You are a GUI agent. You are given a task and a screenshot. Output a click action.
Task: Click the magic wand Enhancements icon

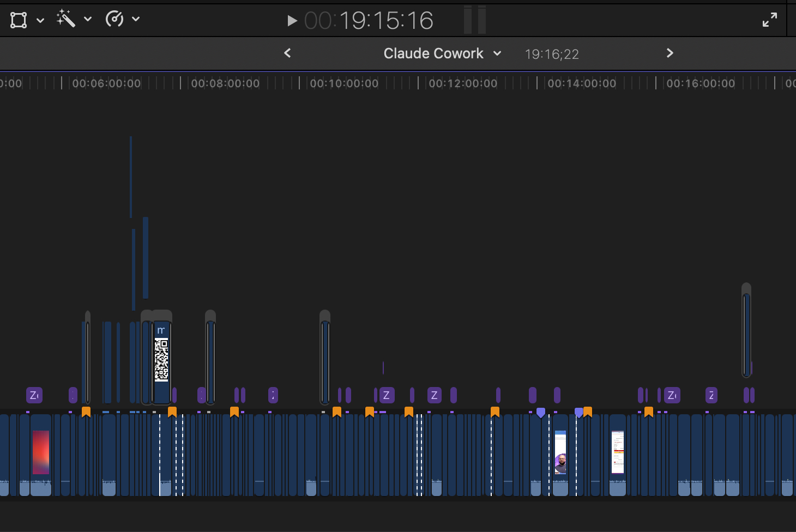66,19
